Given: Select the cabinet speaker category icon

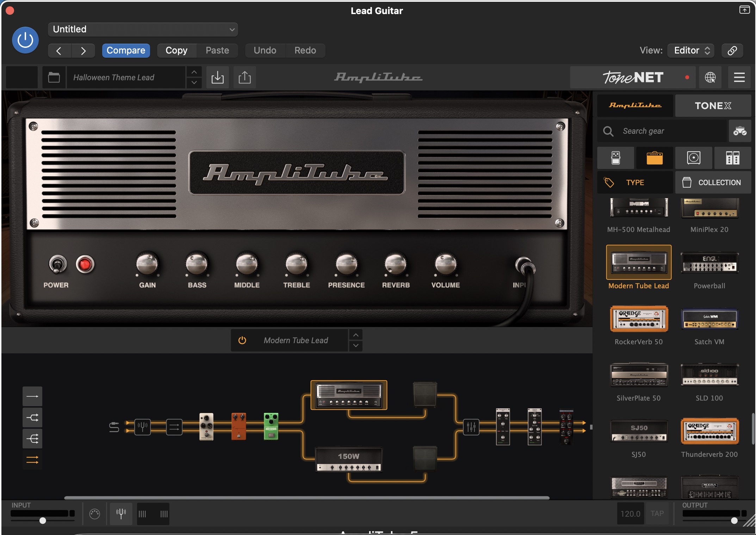Looking at the screenshot, I should coord(693,158).
